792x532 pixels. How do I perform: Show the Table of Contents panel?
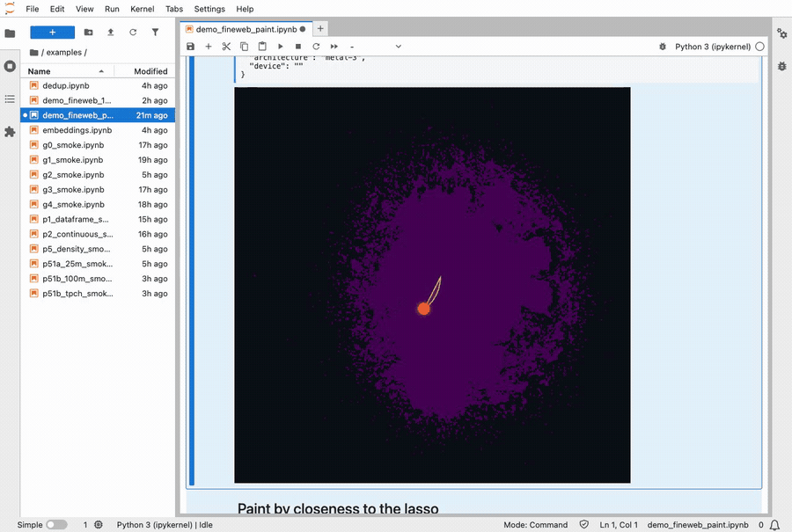(x=10, y=99)
